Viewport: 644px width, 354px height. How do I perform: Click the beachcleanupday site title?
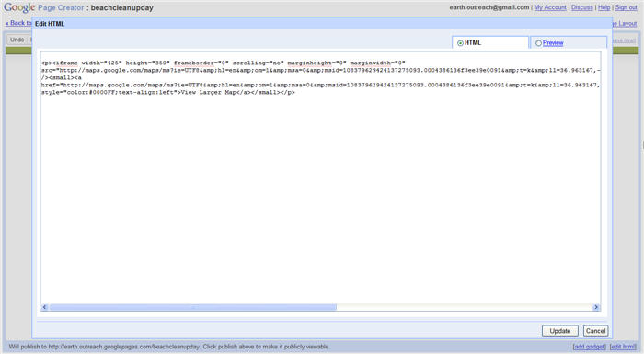tap(122, 7)
